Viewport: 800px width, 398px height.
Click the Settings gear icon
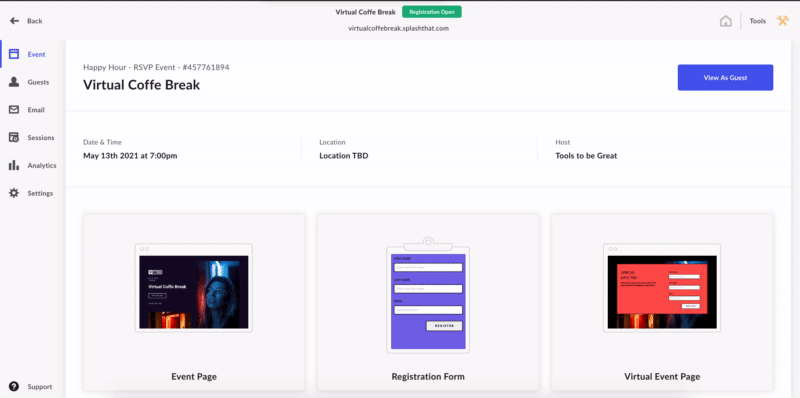coord(14,193)
